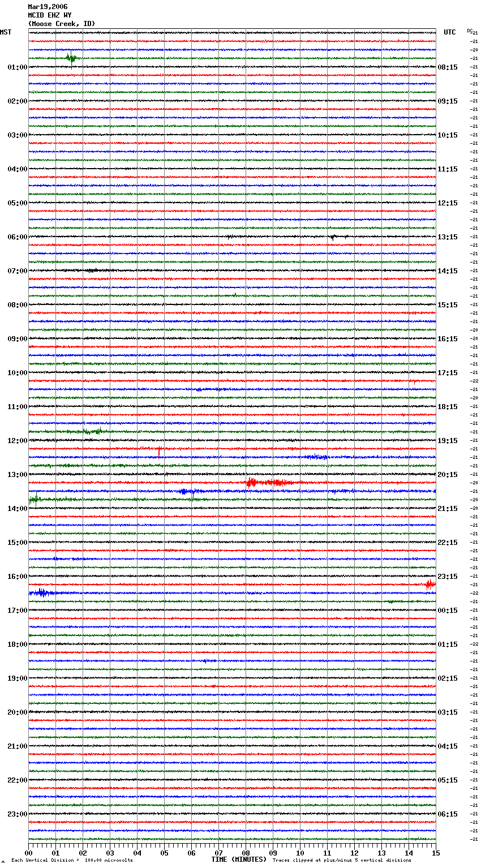
Task: Click the 06:15 UTC time label
Action: point(448,814)
